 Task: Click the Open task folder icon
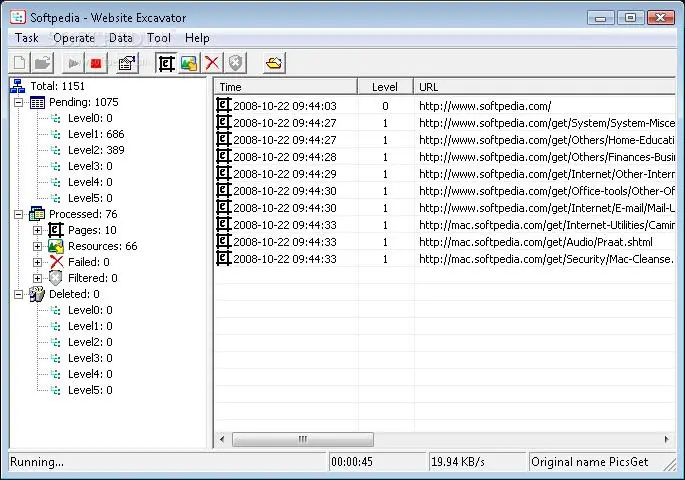tap(42, 63)
